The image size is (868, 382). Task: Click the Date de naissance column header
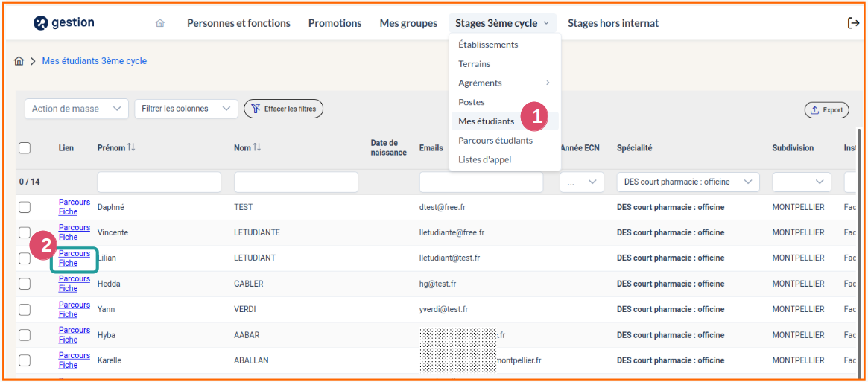pyautogui.click(x=389, y=147)
